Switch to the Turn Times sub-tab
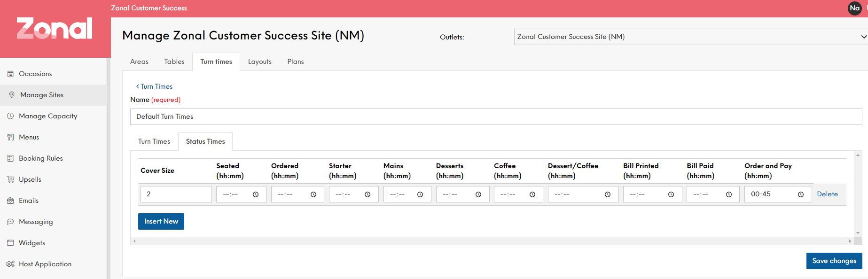This screenshot has height=279, width=868. (x=154, y=141)
